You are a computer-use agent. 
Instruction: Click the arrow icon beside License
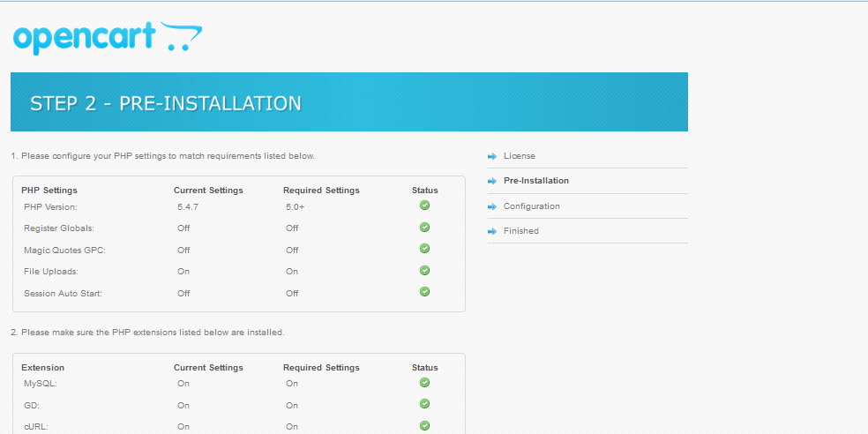(x=492, y=157)
